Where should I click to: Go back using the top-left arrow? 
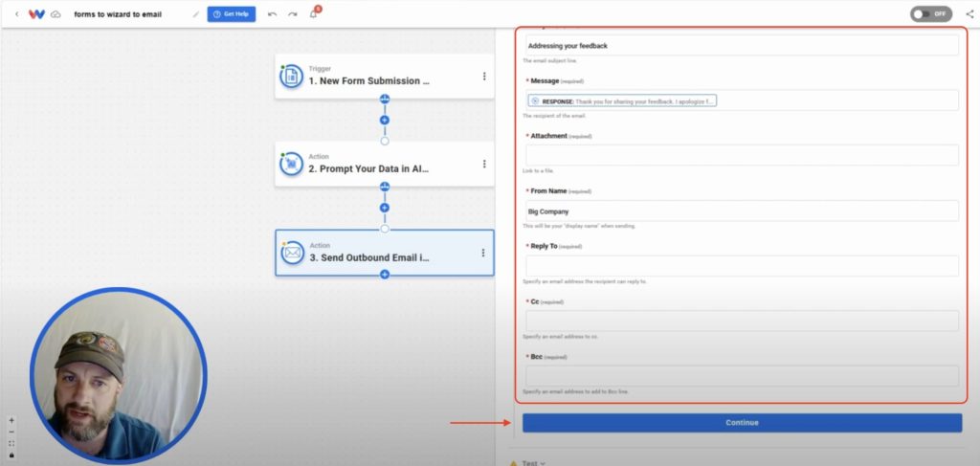pyautogui.click(x=17, y=14)
